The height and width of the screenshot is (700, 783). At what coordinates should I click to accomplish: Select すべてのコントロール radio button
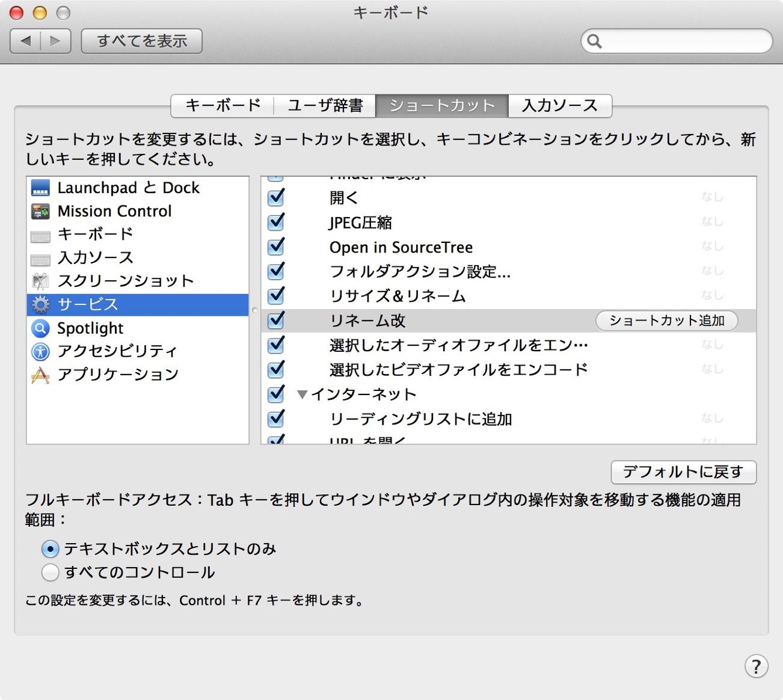coord(50,572)
